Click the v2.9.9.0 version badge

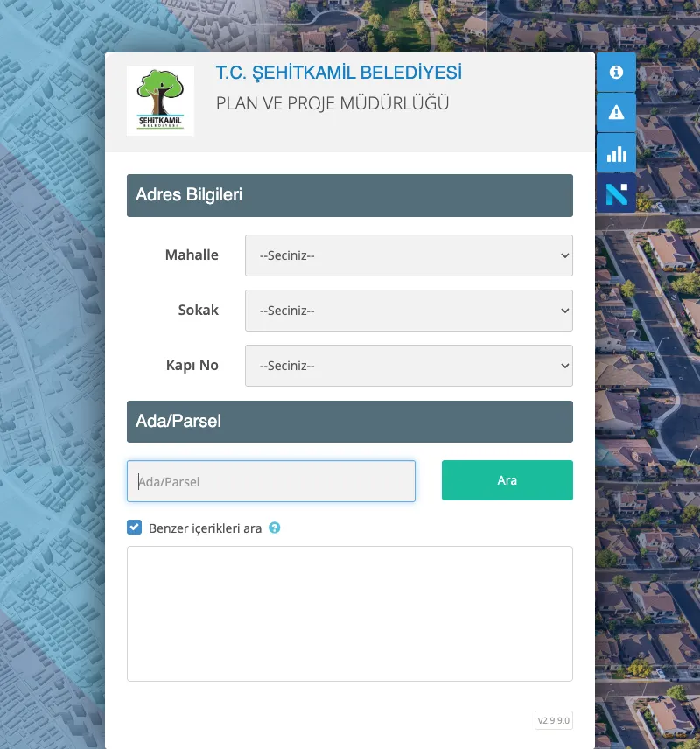click(x=553, y=720)
